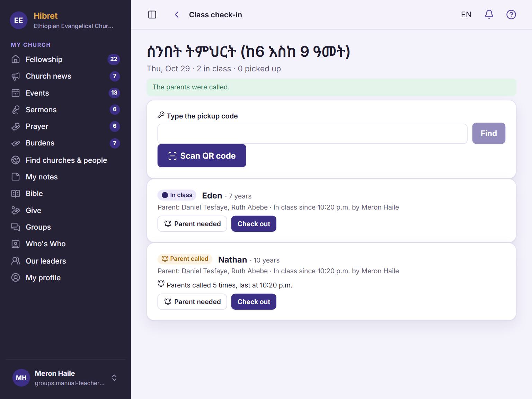Image resolution: width=532 pixels, height=399 pixels.
Task: Click Eden's 'In class' status badge
Action: tap(177, 195)
